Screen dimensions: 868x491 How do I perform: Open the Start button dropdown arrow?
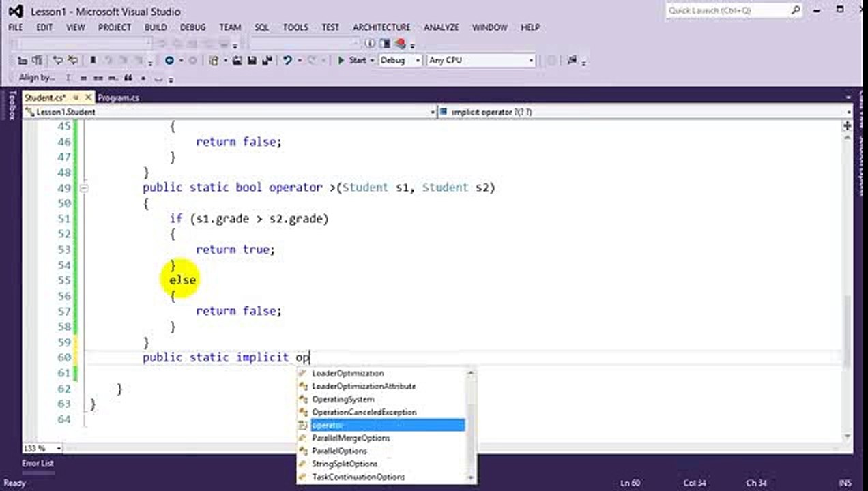click(x=372, y=60)
